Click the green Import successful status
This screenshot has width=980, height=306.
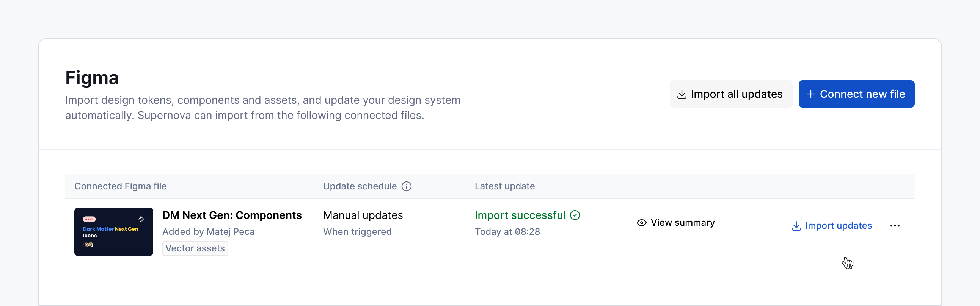point(527,215)
